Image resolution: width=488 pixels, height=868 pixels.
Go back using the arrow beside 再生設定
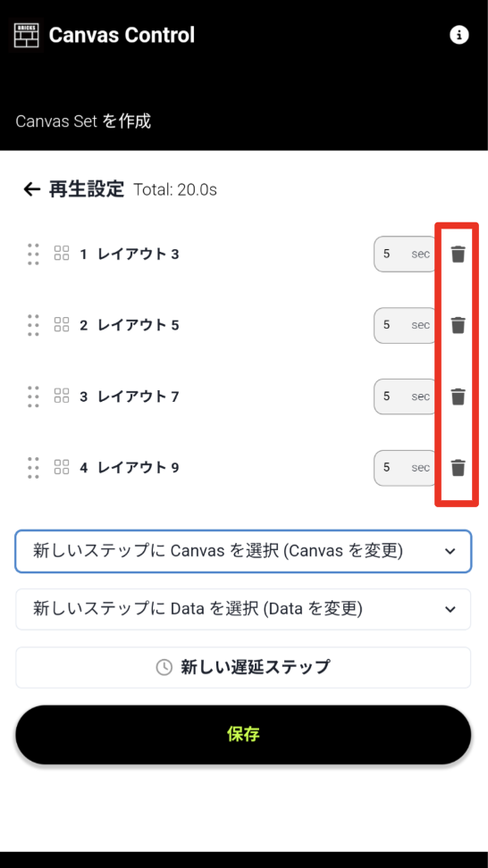pyautogui.click(x=31, y=190)
